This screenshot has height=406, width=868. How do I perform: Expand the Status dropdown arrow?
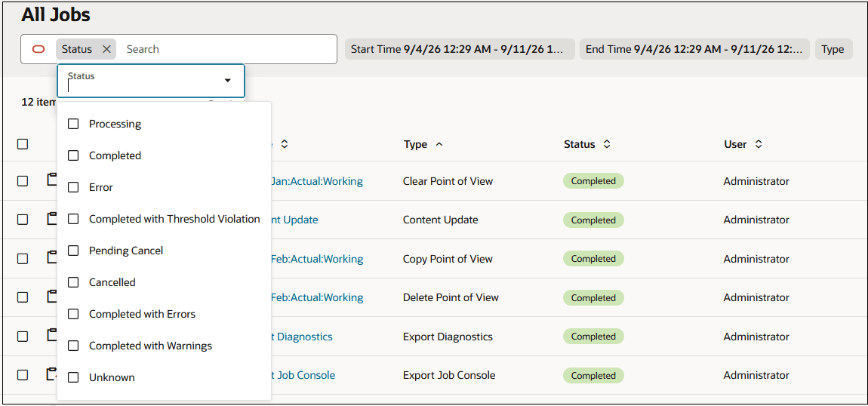[227, 81]
